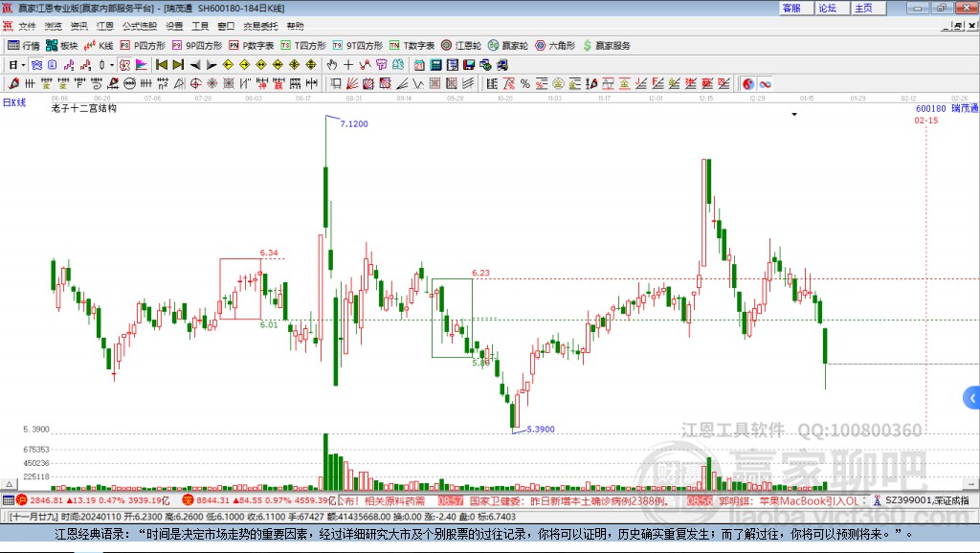Open the 赢家轮 wheel tool
This screenshot has width=980, height=553.
[x=508, y=46]
